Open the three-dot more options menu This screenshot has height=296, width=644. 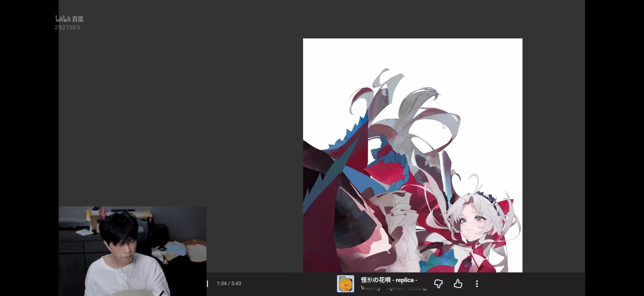(477, 284)
